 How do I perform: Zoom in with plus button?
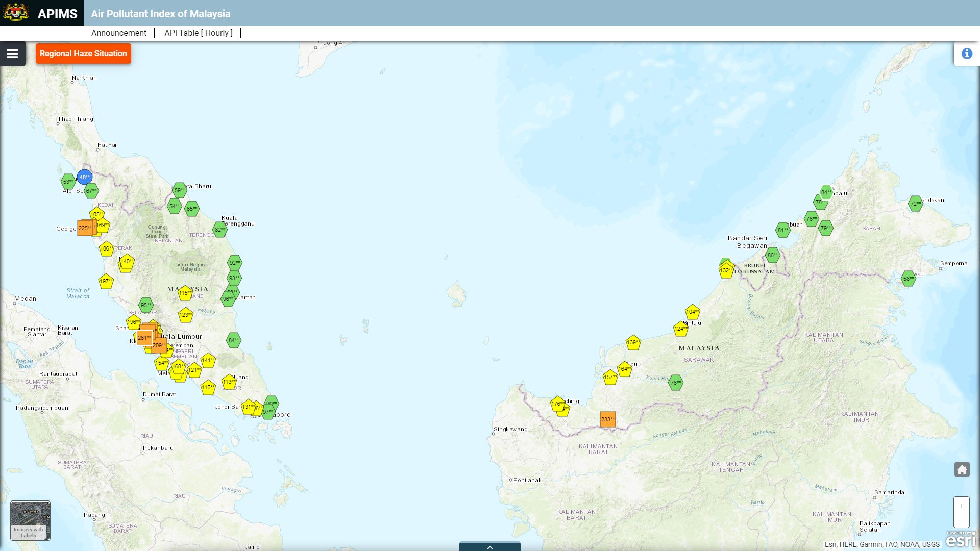[x=961, y=506]
